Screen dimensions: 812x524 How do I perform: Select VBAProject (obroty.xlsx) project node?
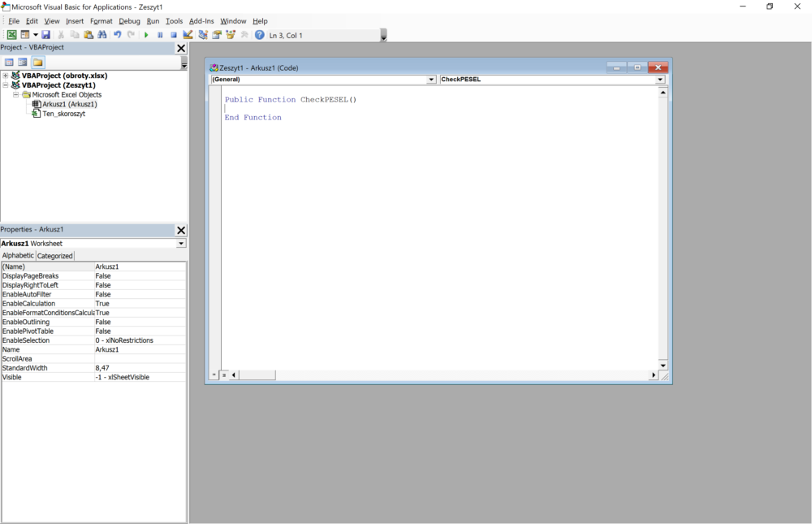(x=65, y=76)
